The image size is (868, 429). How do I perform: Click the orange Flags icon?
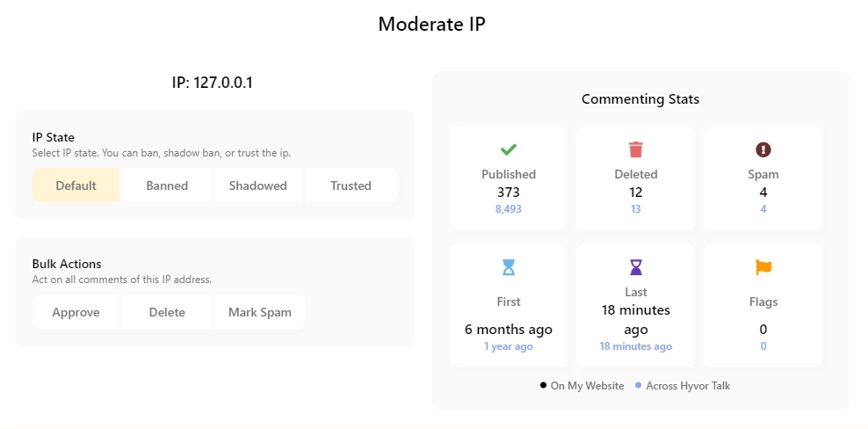pyautogui.click(x=763, y=267)
